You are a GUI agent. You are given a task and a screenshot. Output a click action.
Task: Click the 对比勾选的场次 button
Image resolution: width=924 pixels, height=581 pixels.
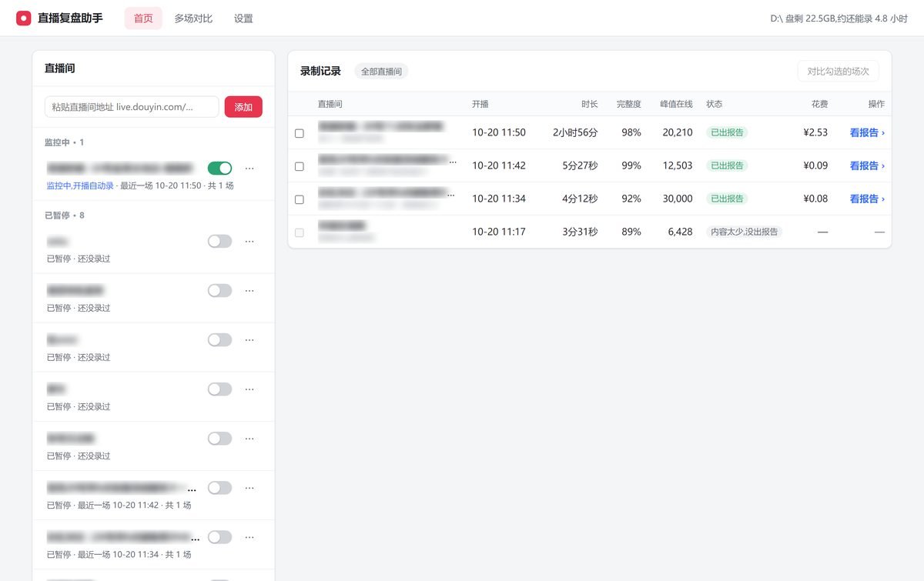[838, 71]
